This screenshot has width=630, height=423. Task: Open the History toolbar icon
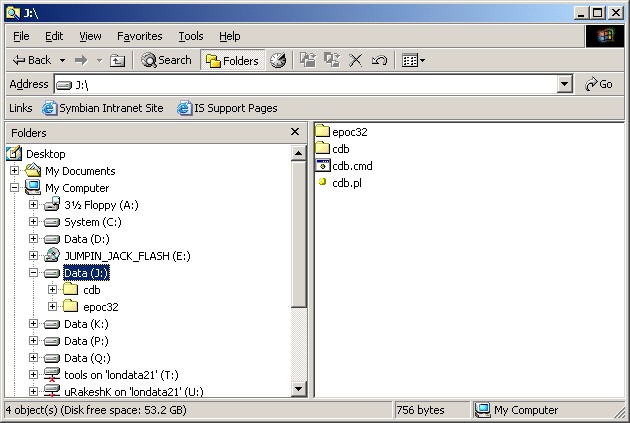[x=278, y=60]
